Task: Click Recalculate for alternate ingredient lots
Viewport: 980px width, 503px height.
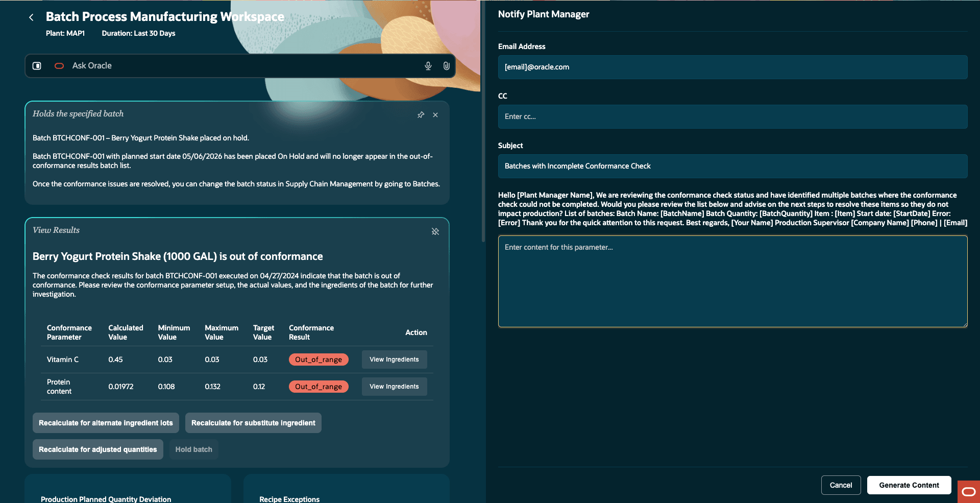Action: (106, 423)
